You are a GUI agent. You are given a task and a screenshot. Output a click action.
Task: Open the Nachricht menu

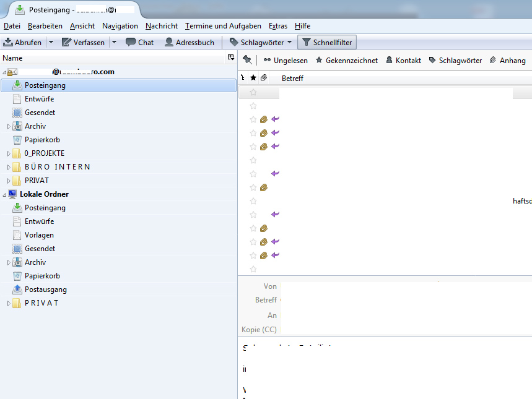click(x=162, y=26)
